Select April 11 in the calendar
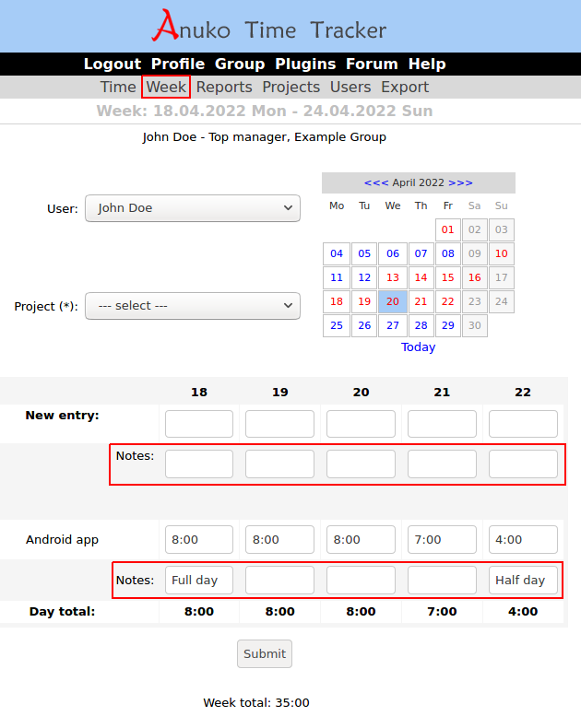The width and height of the screenshot is (581, 728). click(337, 277)
